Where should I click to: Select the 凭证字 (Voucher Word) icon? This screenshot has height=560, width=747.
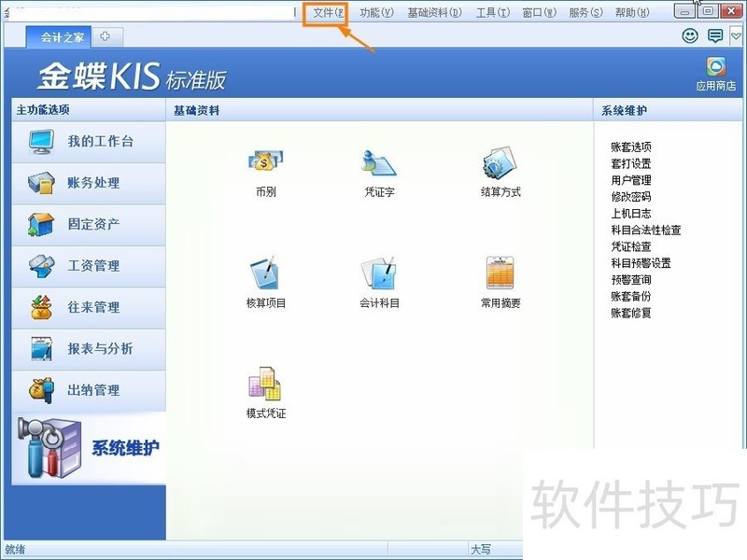[x=376, y=170]
